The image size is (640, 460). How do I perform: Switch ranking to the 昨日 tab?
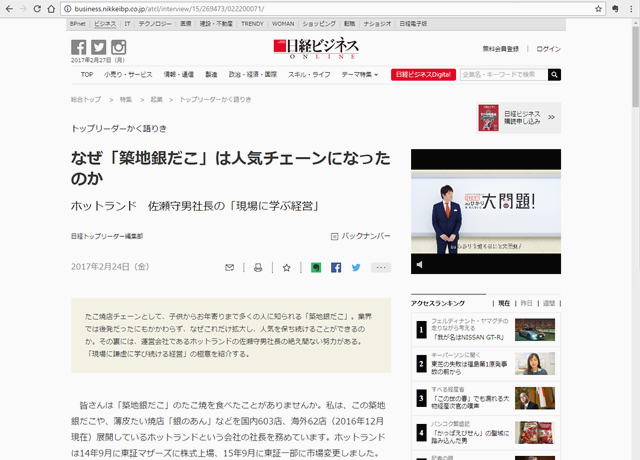(x=526, y=303)
